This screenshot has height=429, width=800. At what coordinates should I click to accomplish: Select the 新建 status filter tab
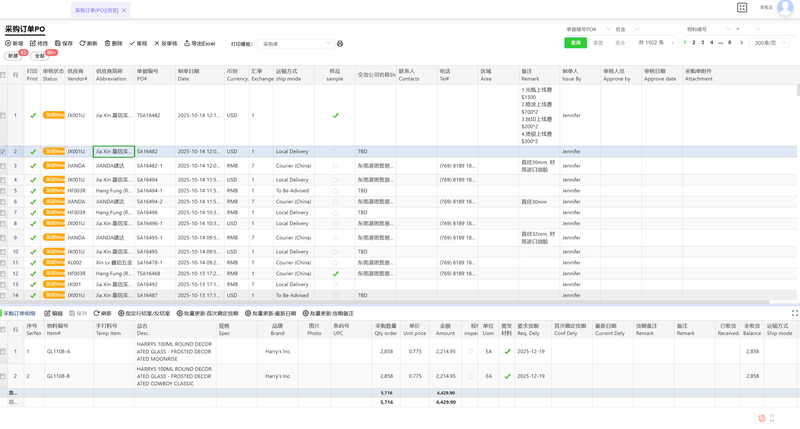click(14, 56)
